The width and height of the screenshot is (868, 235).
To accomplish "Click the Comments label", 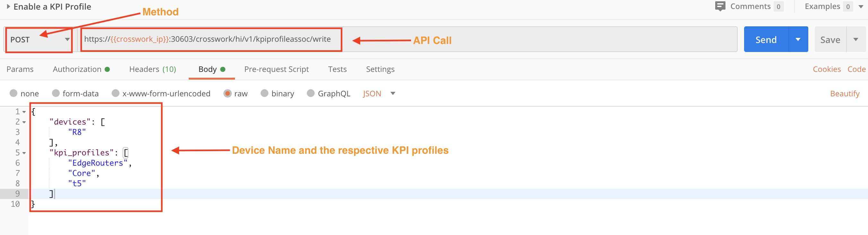I will (750, 6).
